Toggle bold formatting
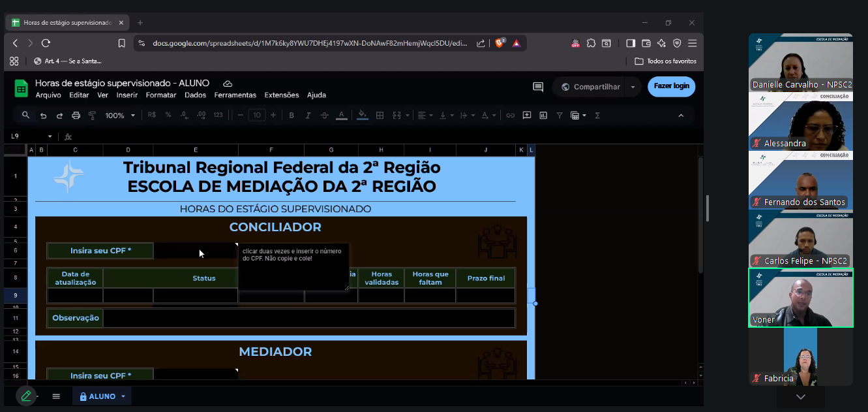Screen dimensions: 868x412 pos(292,115)
